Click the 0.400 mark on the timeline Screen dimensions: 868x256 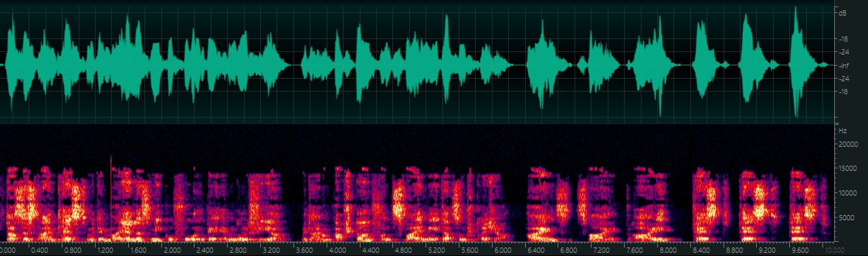click(x=40, y=250)
